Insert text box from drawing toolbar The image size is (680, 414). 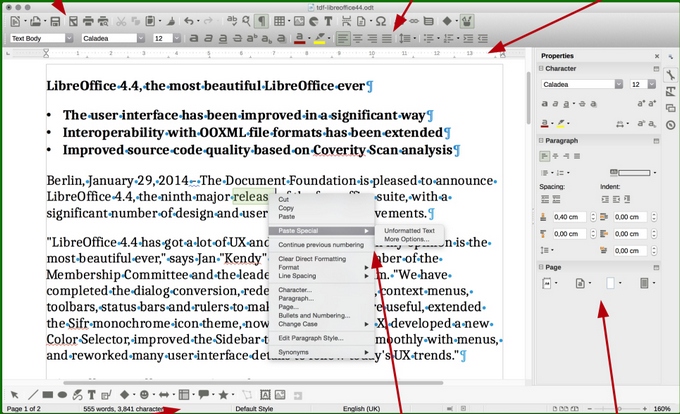pos(92,395)
